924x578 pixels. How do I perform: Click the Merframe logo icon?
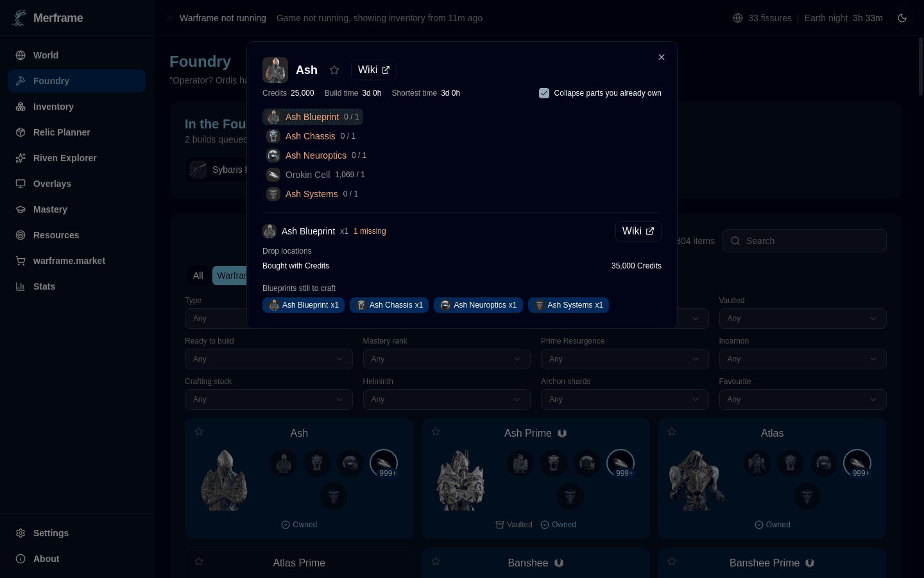pyautogui.click(x=20, y=18)
